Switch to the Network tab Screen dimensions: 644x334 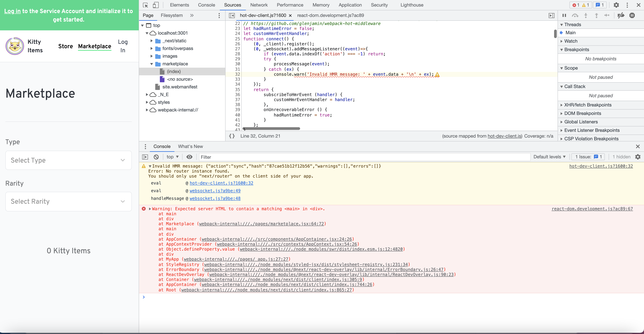pos(259,5)
